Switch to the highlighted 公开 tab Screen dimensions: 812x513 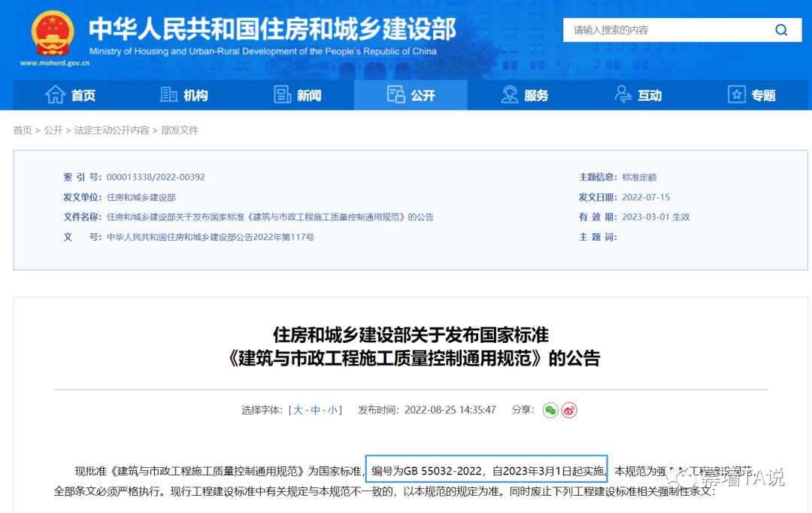(411, 95)
